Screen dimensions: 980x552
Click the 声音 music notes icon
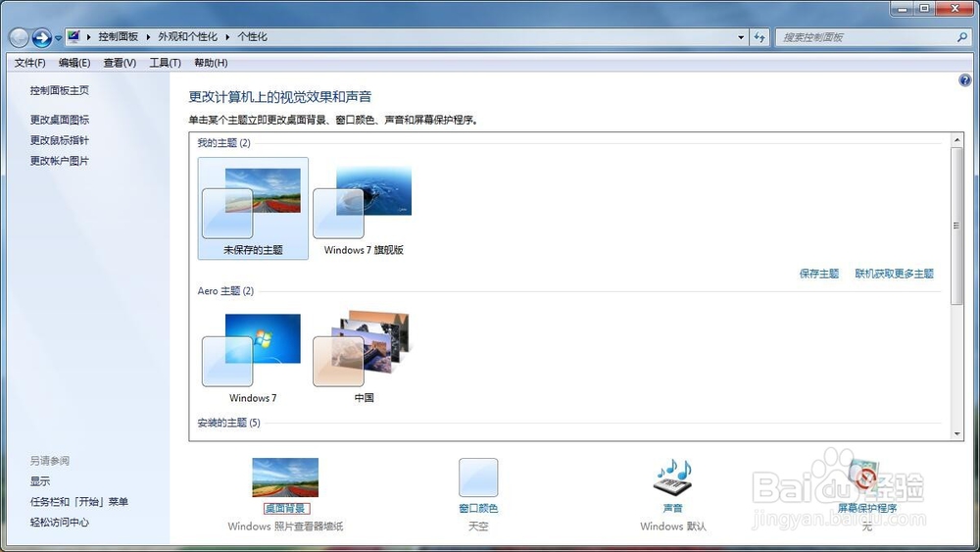click(673, 477)
